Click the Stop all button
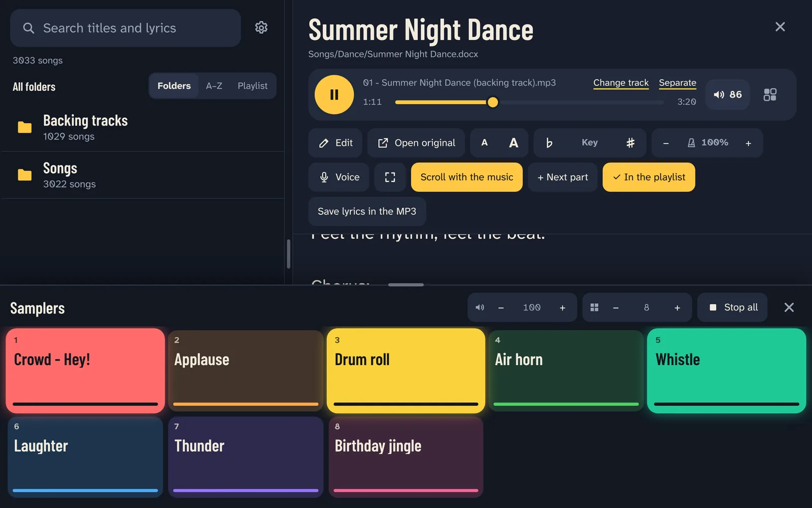The height and width of the screenshot is (508, 812). tap(732, 307)
